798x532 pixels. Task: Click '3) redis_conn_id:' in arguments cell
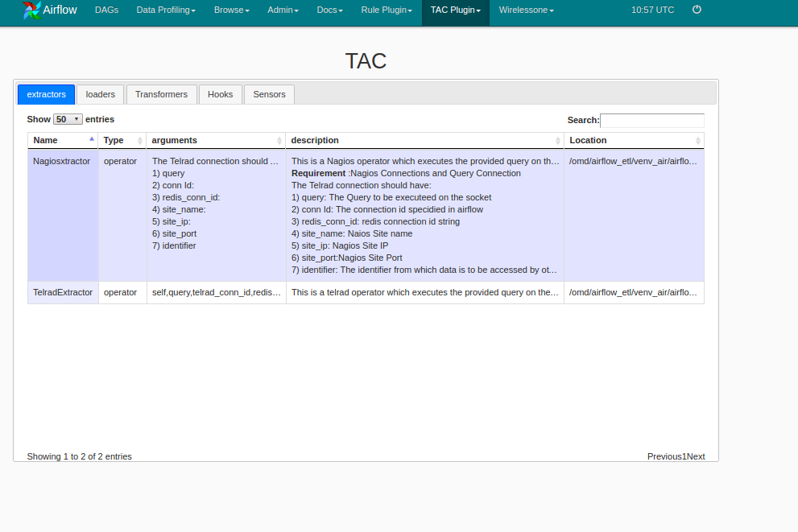pos(186,197)
